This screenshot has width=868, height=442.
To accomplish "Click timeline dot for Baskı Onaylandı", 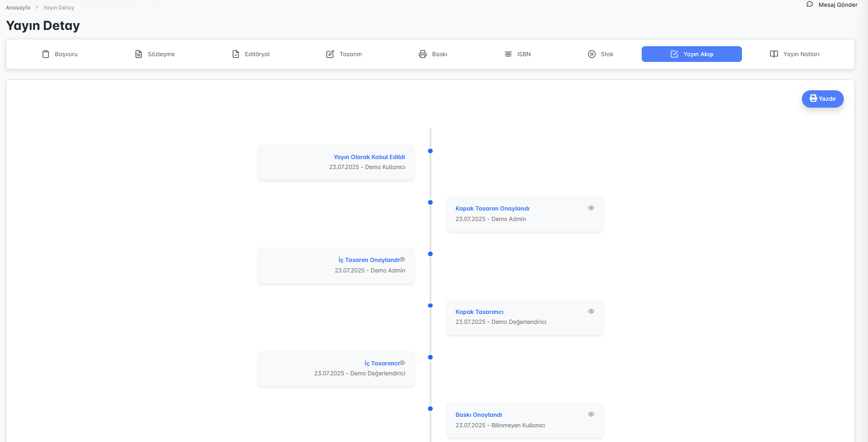I will (430, 408).
